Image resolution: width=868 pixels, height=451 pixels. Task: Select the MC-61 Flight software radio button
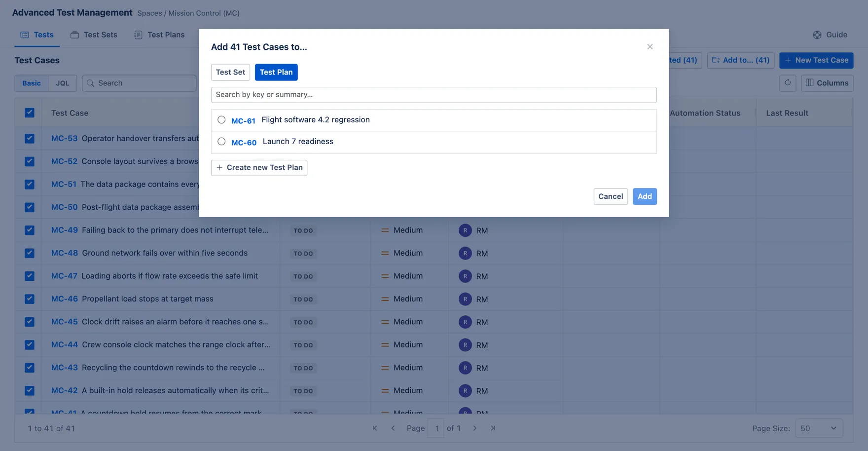click(x=221, y=120)
